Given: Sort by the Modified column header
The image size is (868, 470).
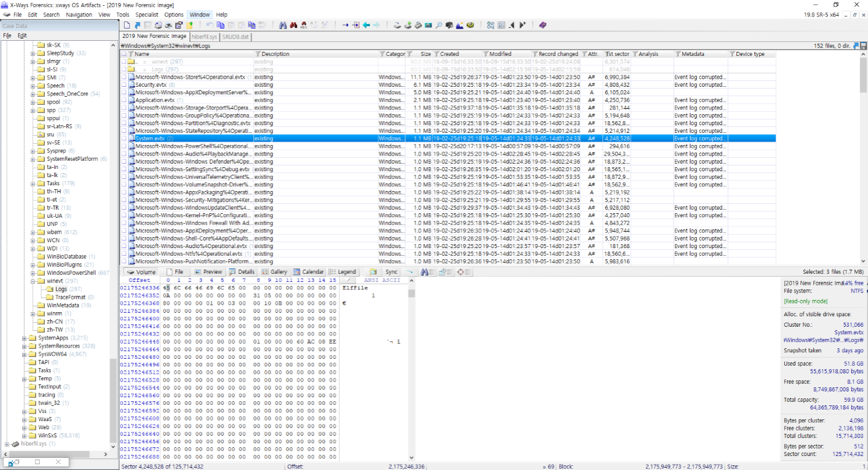Looking at the screenshot, I should point(500,54).
